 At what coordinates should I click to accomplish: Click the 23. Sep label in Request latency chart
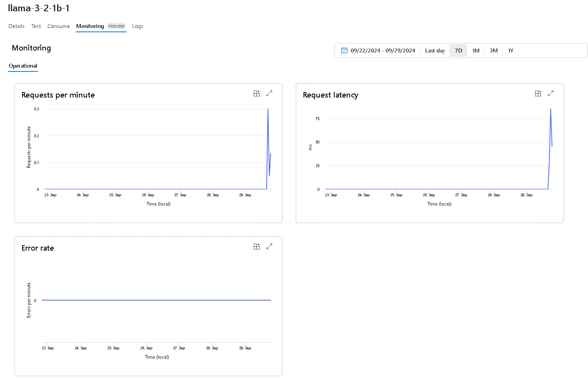point(331,195)
